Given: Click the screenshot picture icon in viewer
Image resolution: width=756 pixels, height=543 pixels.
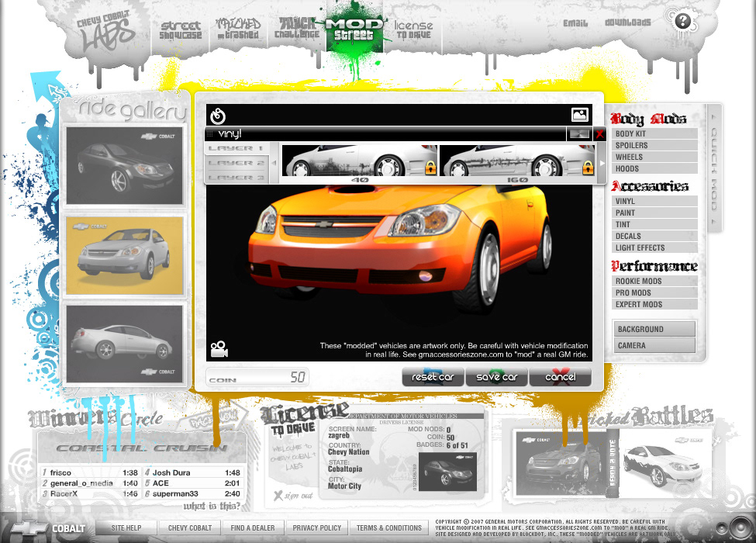Looking at the screenshot, I should tap(579, 115).
